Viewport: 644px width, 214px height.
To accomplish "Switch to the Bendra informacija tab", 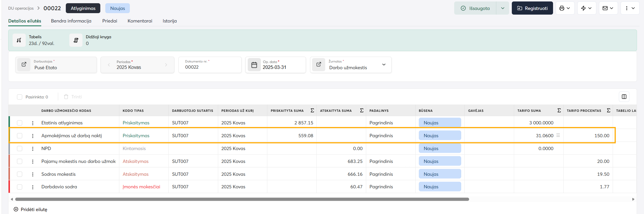I will pyautogui.click(x=71, y=21).
